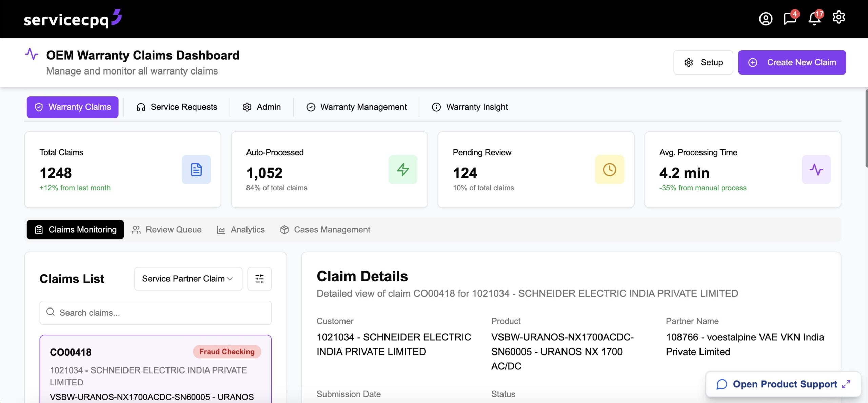Select the Review Queue sub-tab
The image size is (868, 403).
pyautogui.click(x=167, y=230)
